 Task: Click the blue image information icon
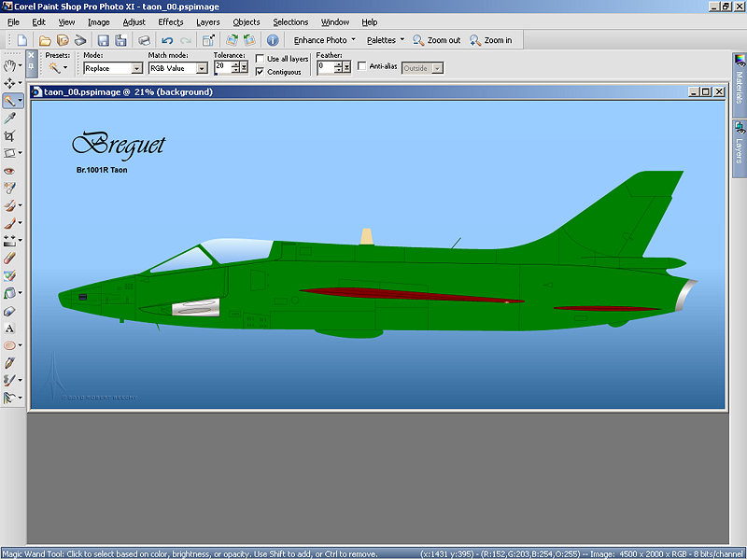[273, 40]
